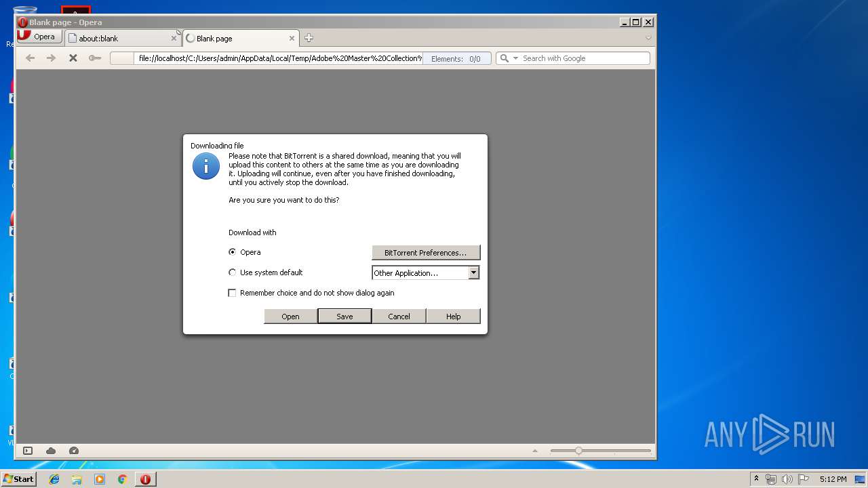Screen dimensions: 868x488
Task: Toggle Opera Turbo speedometer icon
Action: (x=74, y=451)
